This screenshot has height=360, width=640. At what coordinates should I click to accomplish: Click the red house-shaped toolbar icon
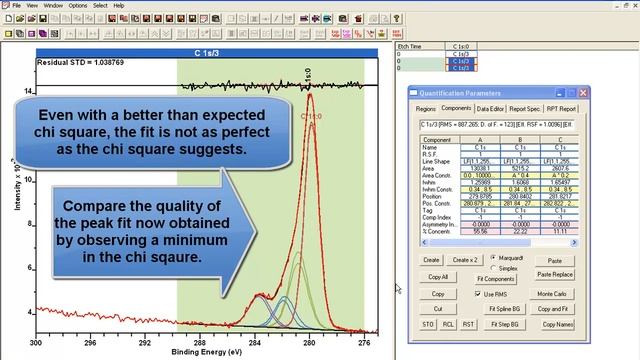tap(358, 19)
